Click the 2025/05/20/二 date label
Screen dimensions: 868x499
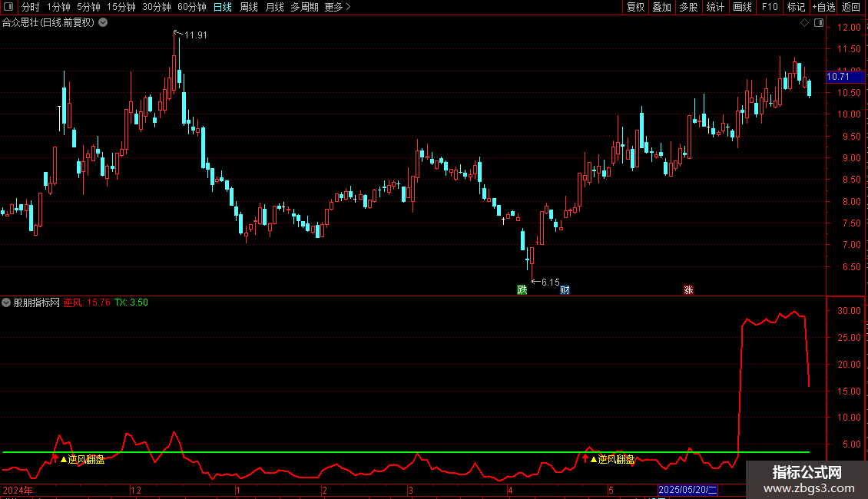tap(687, 490)
